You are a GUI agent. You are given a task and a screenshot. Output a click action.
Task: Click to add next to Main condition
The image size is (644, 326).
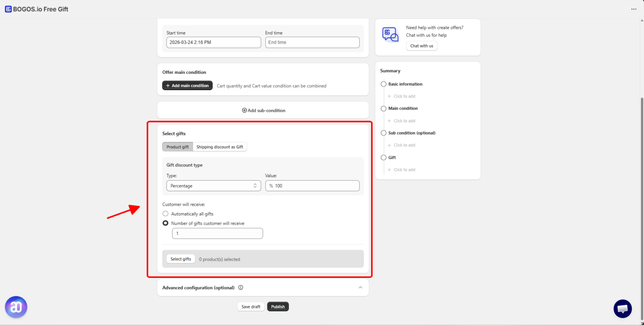401,121
